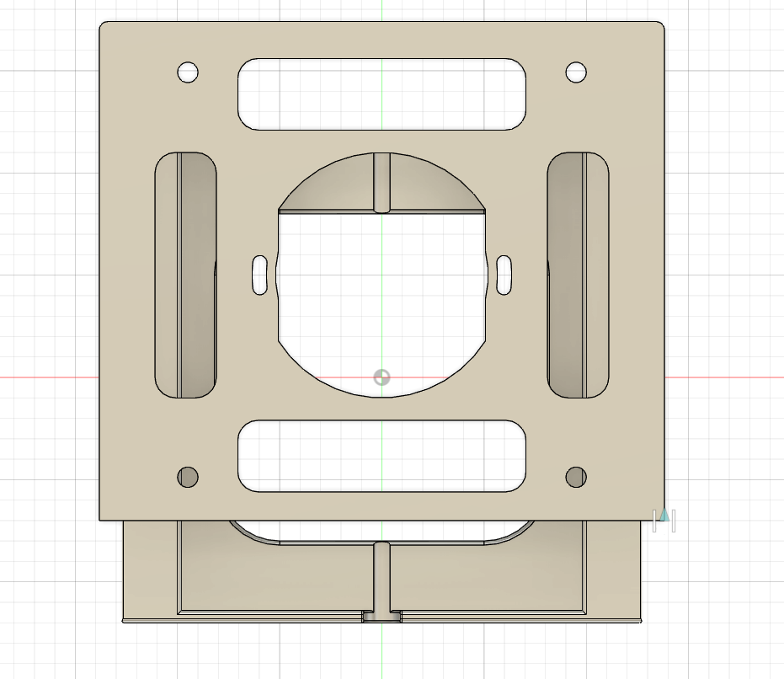Pick the small oblong slot right of center
The image size is (784, 679).
coord(504,275)
